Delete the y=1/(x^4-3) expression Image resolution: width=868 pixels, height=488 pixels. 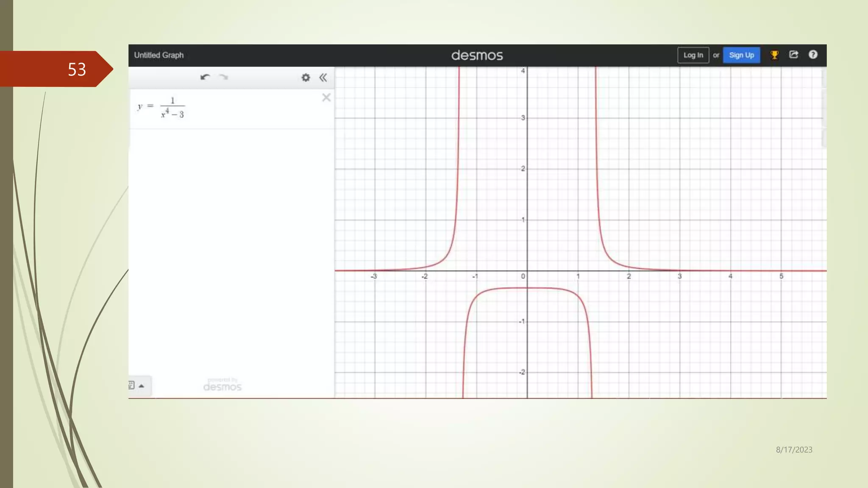click(326, 98)
